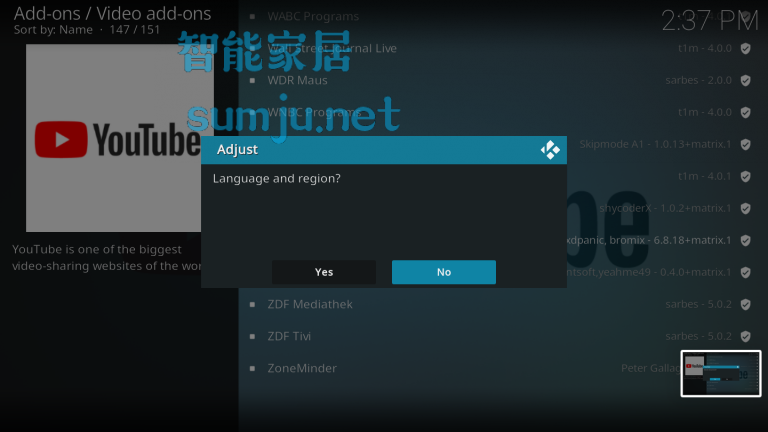Click verified shield beside Skipmode A1 version
The width and height of the screenshot is (768, 432).
pos(745,144)
